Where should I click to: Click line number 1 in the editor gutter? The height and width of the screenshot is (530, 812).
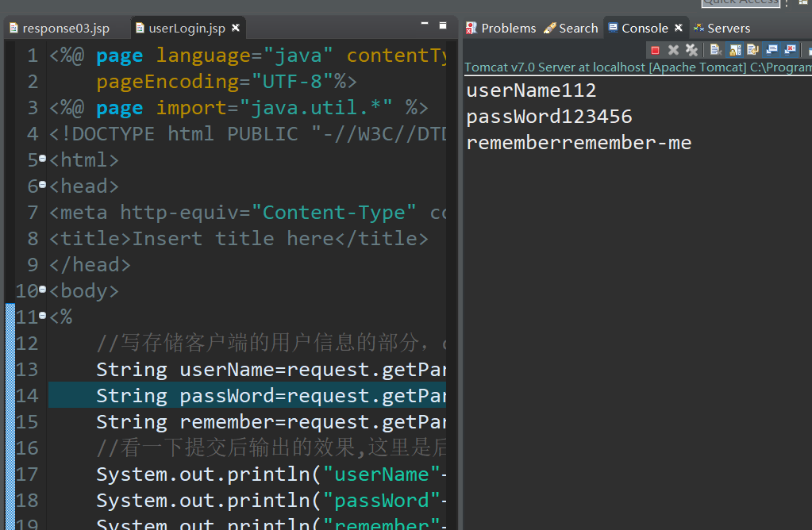pyautogui.click(x=33, y=56)
